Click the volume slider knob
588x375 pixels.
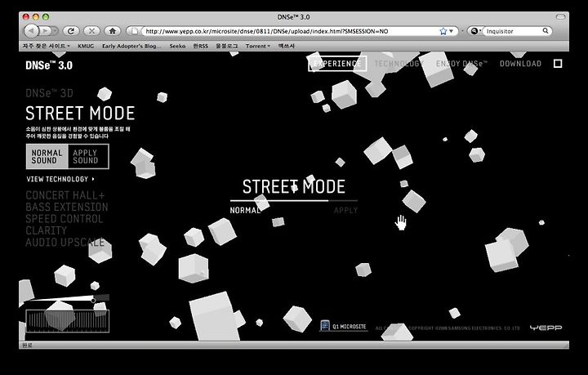(93, 301)
